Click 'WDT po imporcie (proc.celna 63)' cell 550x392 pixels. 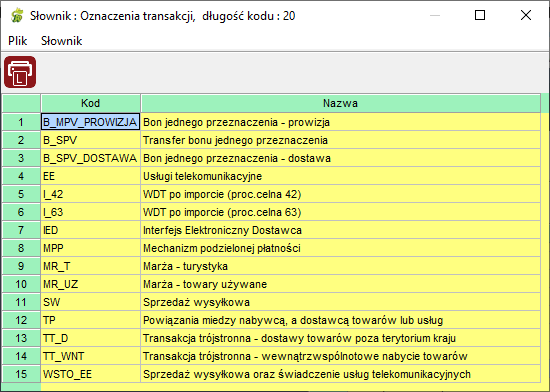click(340, 212)
